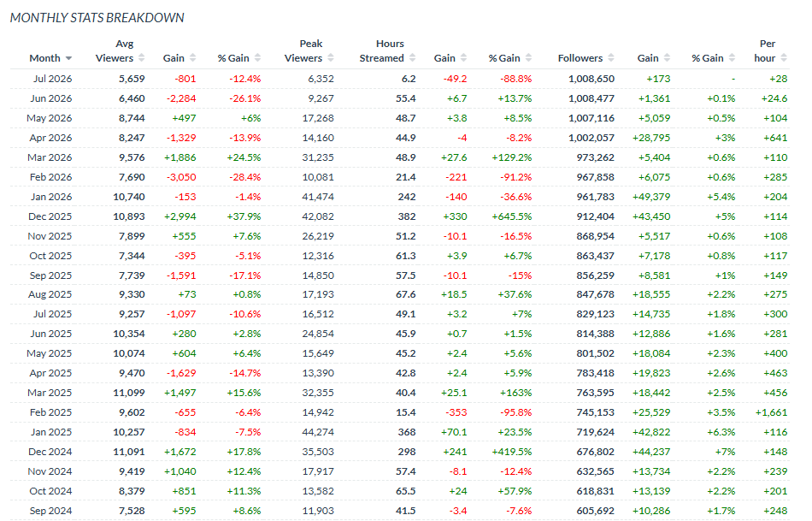Select the Jan 2026 month cell
Image resolution: width=812 pixels, height=521 pixels.
pyautogui.click(x=51, y=197)
